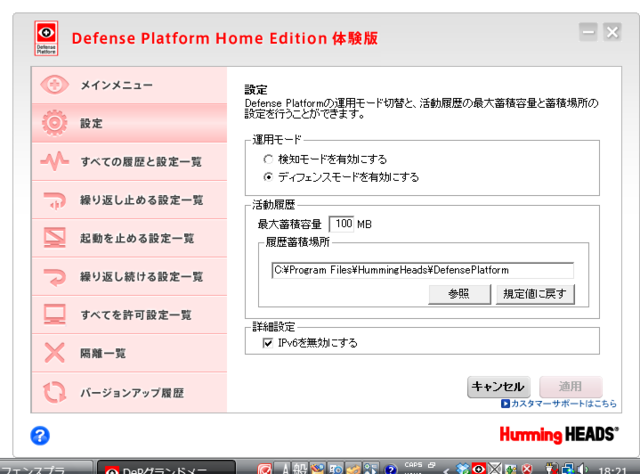Select ディフェンスモードを有効にする radio button
Screen dimensions: 640x474
268,177
